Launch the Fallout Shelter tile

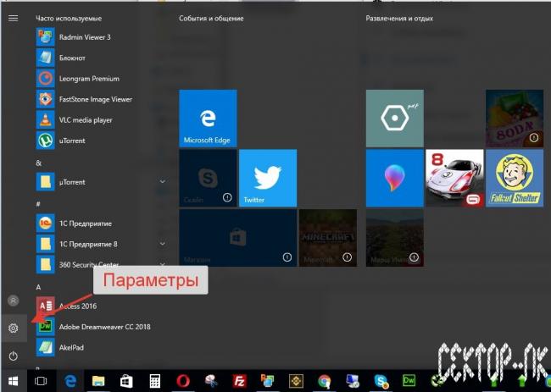click(x=515, y=178)
